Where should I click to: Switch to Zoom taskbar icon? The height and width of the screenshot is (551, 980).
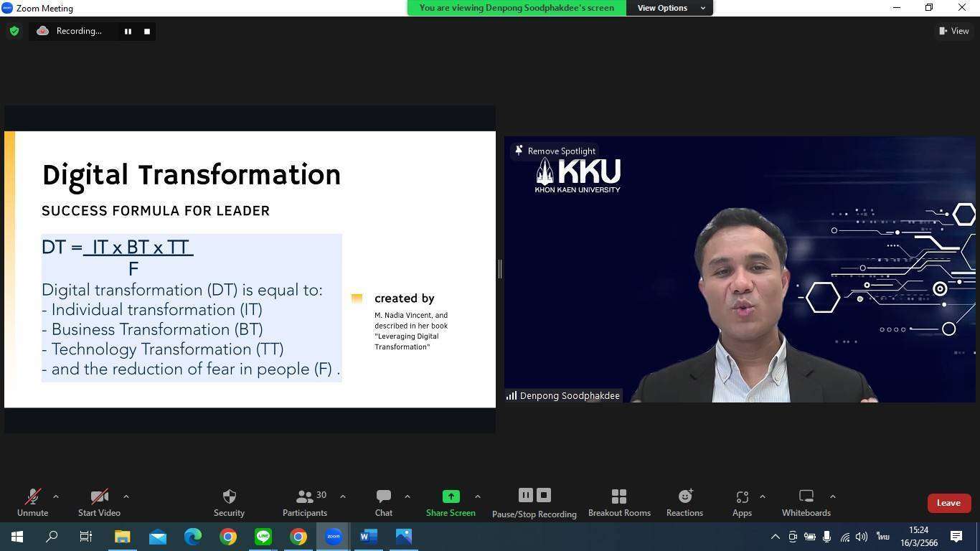(334, 537)
